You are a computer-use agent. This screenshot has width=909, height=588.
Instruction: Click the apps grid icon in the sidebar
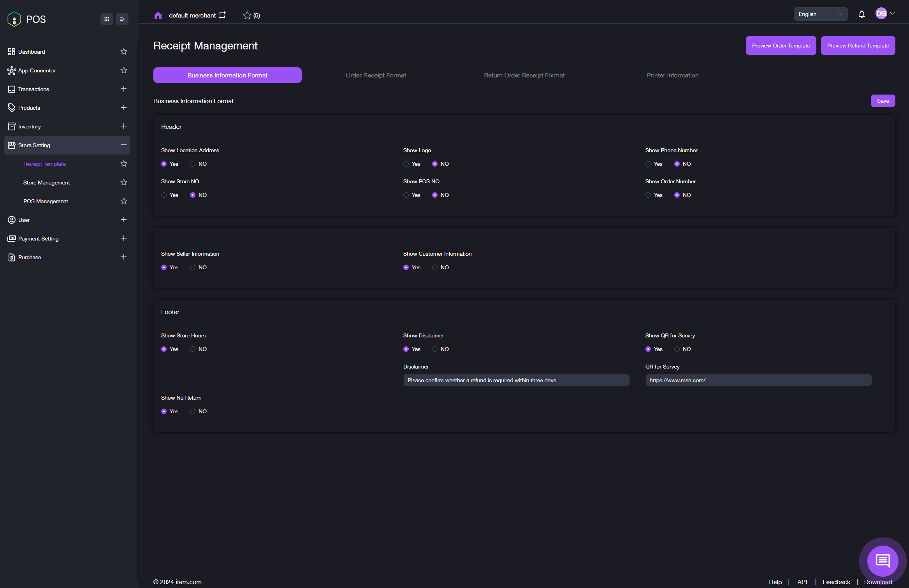(x=106, y=19)
